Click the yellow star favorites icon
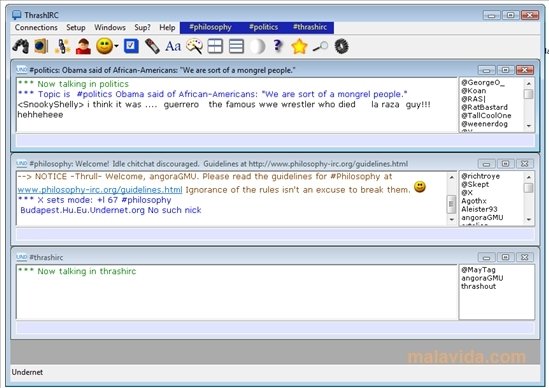Viewport: 549px width, 388px height. pyautogui.click(x=299, y=46)
